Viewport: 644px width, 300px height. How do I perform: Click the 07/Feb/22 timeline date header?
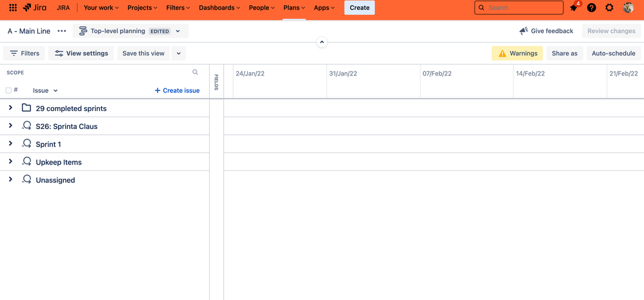pos(437,74)
